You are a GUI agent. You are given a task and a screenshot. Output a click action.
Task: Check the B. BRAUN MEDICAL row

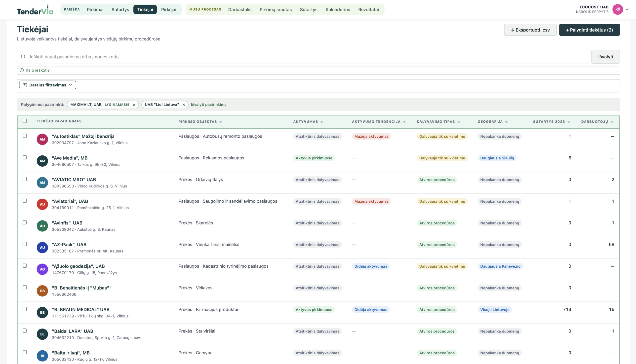point(25,309)
